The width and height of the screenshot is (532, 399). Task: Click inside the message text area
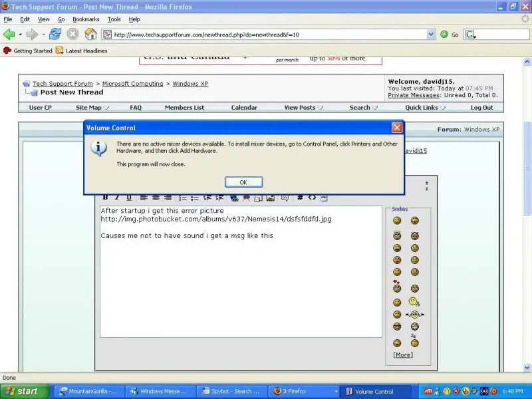pyautogui.click(x=241, y=271)
